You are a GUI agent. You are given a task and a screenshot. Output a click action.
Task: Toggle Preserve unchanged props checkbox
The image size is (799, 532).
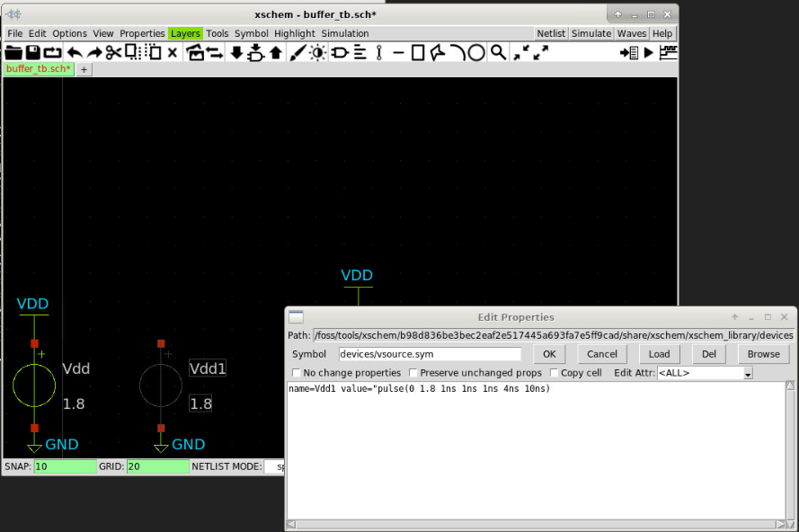point(413,373)
